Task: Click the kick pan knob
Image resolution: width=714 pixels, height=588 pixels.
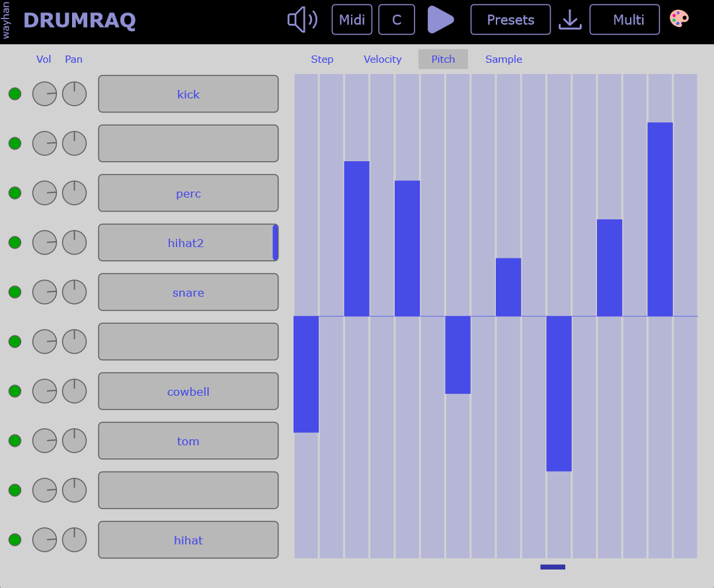Action: click(x=74, y=94)
